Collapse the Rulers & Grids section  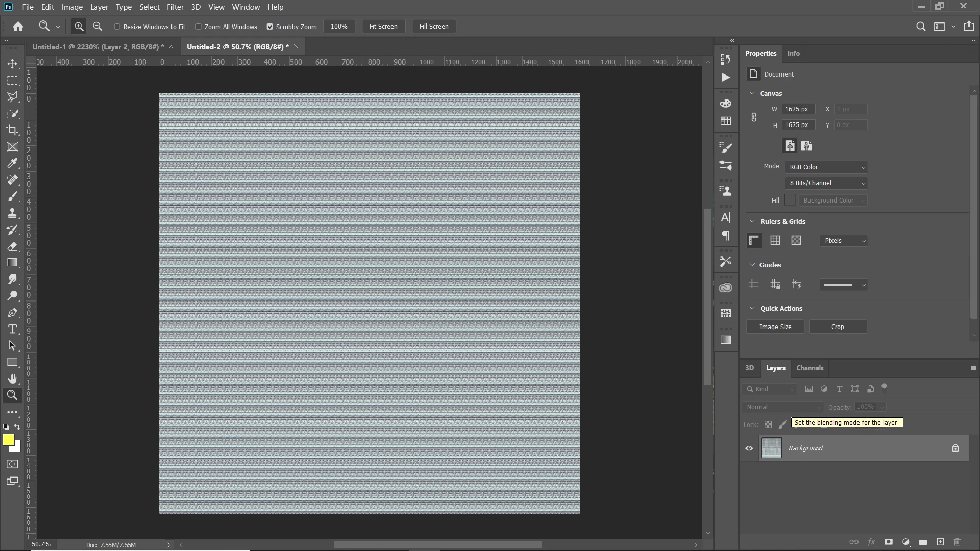(x=752, y=221)
